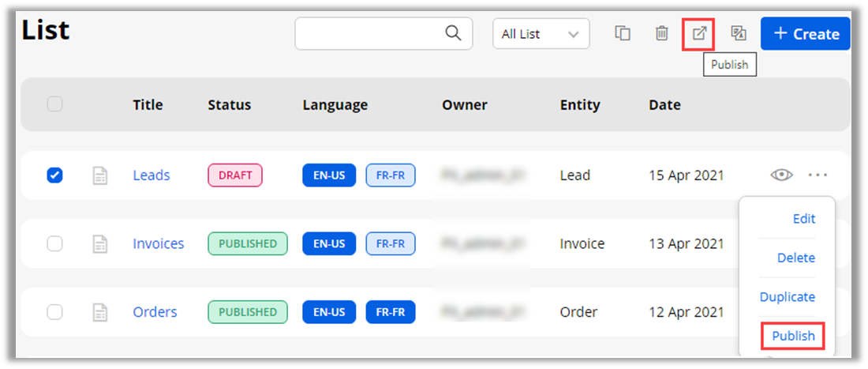This screenshot has width=868, height=369.
Task: Click the document icon beside Leads
Action: point(100,175)
